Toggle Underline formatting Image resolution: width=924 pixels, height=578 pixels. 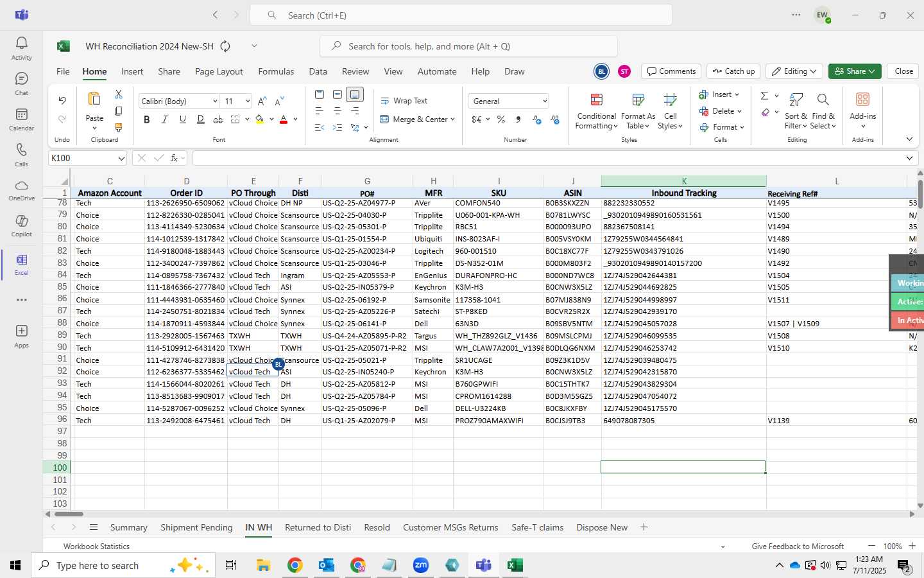tap(183, 119)
